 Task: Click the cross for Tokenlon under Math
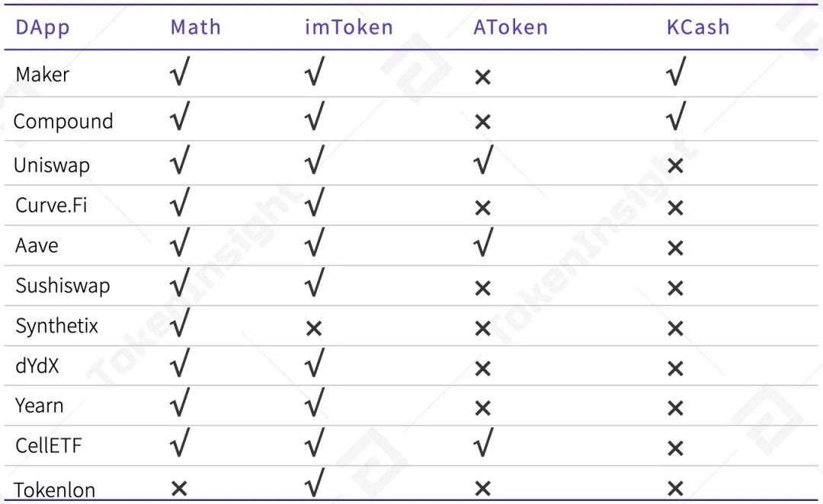coord(179,489)
